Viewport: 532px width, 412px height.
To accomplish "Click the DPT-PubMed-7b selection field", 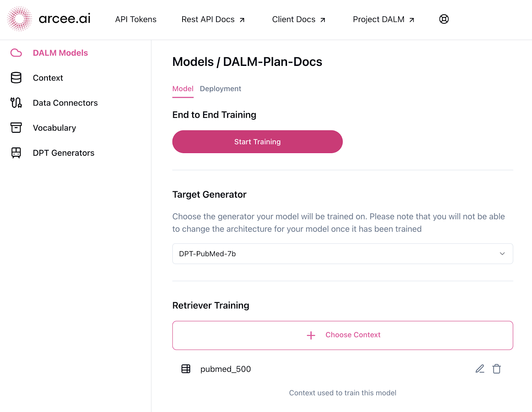I will tap(342, 254).
